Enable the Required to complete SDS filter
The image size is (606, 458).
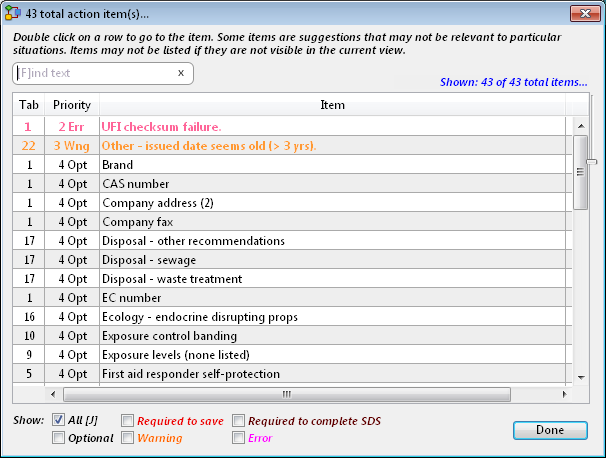tap(238, 421)
